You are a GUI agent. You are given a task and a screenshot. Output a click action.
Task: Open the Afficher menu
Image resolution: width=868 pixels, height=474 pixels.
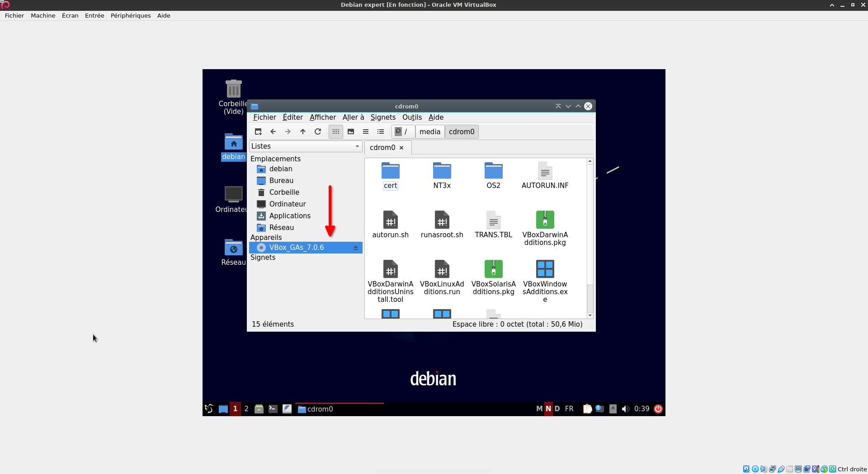coord(323,117)
